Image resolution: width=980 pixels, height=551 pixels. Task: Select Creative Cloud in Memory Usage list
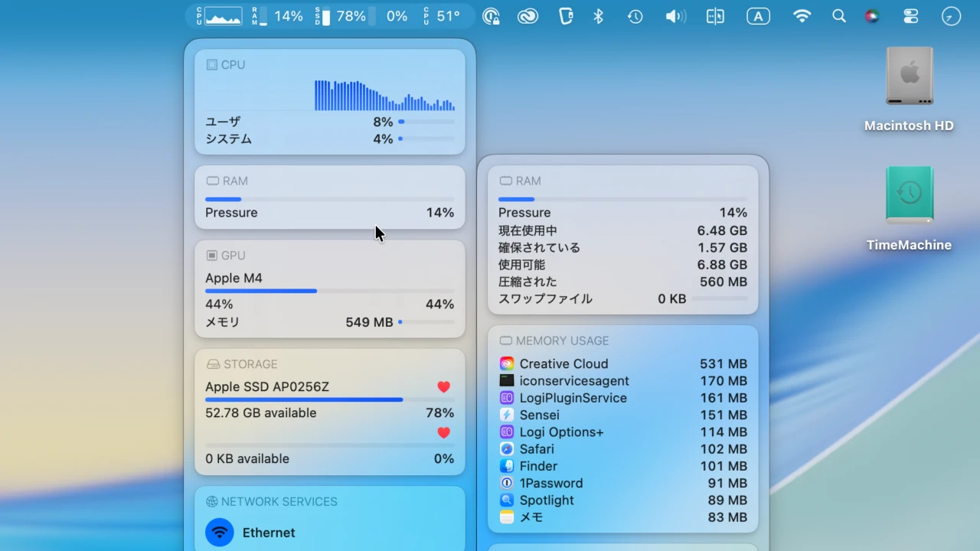563,364
